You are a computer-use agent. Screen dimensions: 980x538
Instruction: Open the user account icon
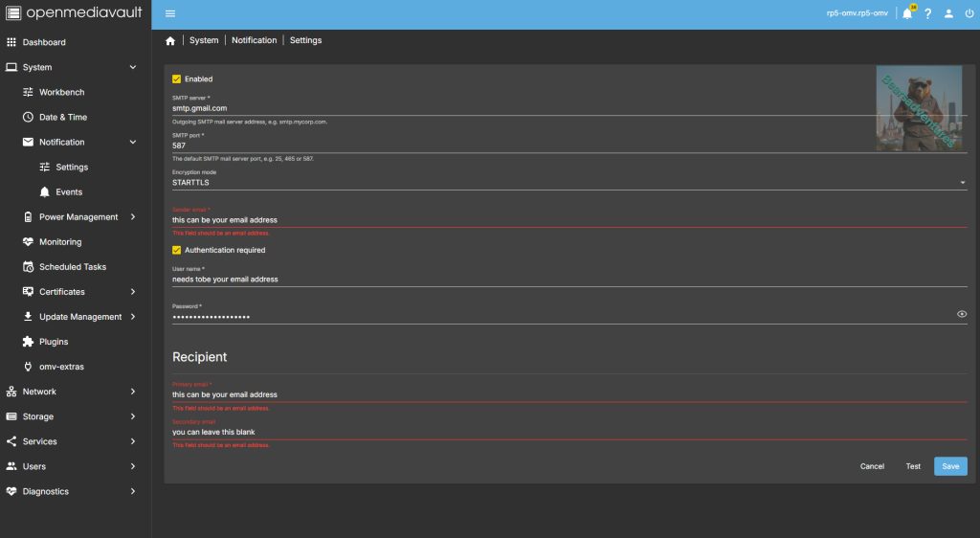pos(948,13)
